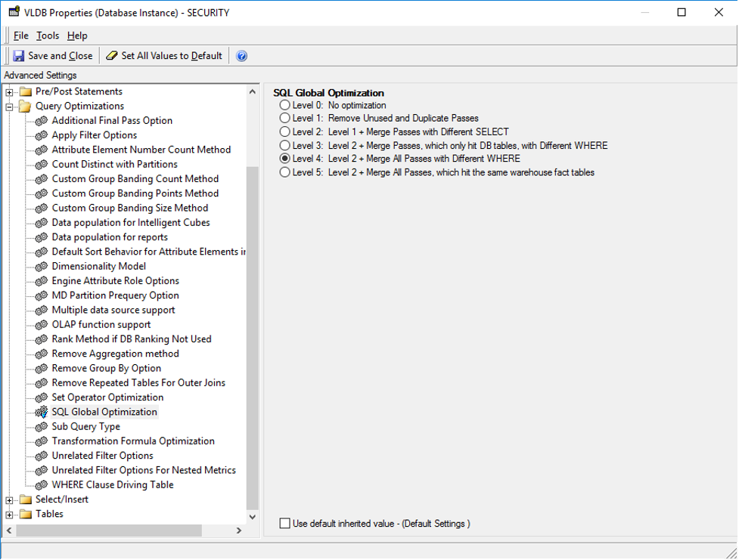Click the gears icon beside Apply Filter Options
Viewport: 739px width, 560px height.
click(x=41, y=135)
